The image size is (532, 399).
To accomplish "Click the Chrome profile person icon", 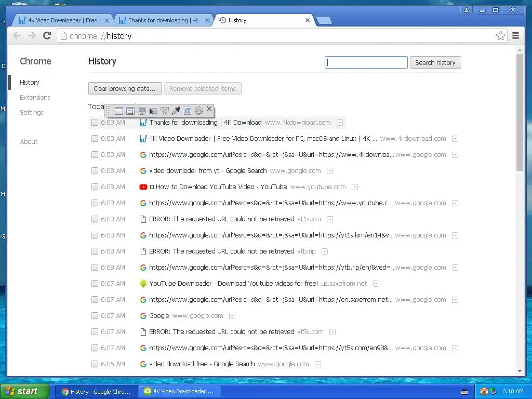I will [467, 10].
